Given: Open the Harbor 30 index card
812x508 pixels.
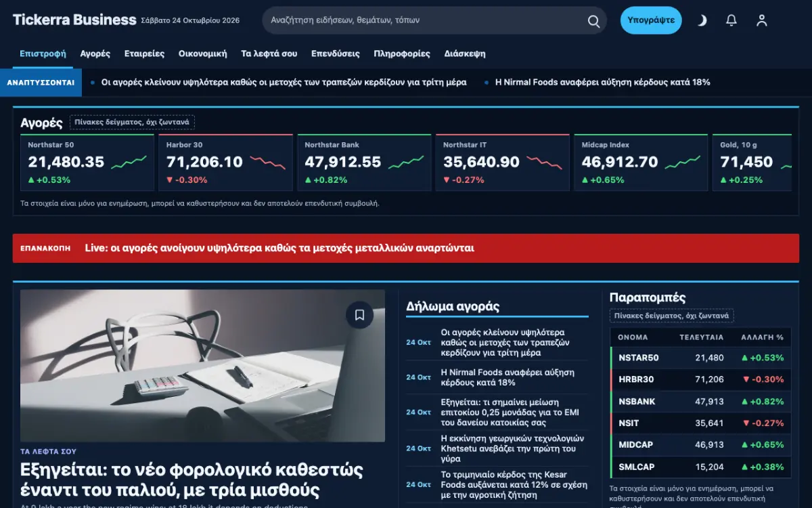Looking at the screenshot, I should coord(225,163).
